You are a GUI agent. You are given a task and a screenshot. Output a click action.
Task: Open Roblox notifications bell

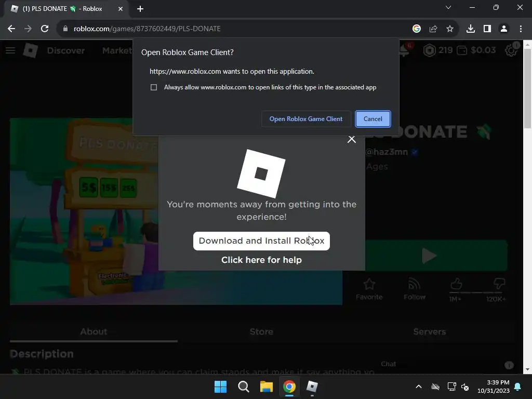coord(405,50)
